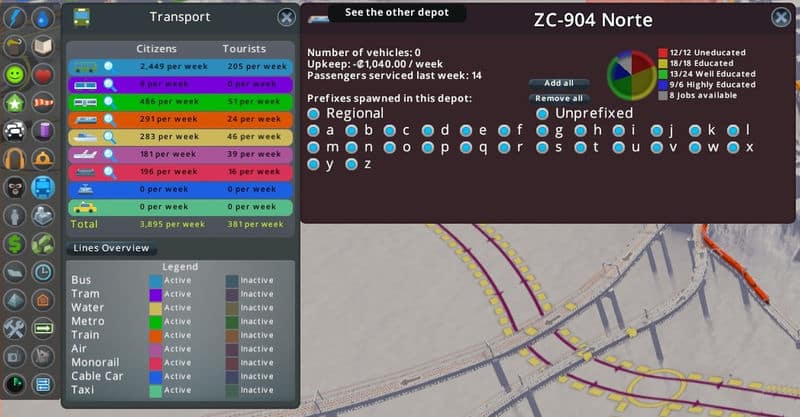The height and width of the screenshot is (417, 800).
Task: Click the Add all button
Action: point(559,83)
